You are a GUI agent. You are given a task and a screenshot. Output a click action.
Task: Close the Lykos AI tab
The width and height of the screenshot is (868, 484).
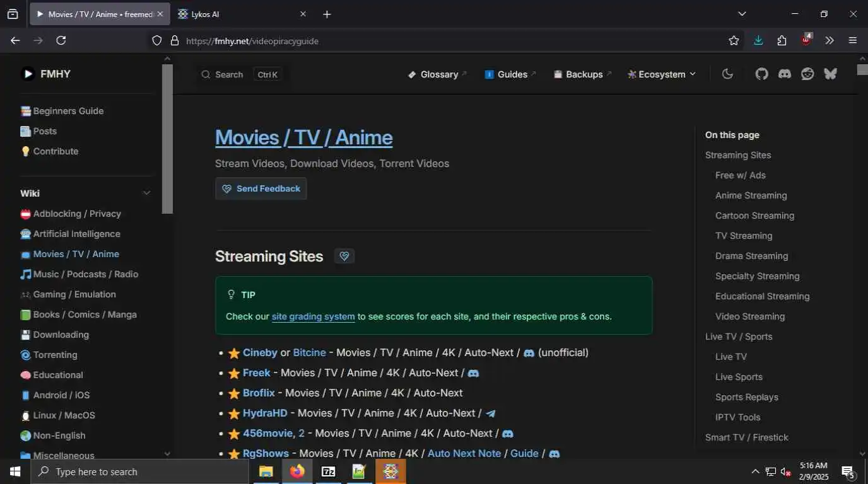point(303,14)
